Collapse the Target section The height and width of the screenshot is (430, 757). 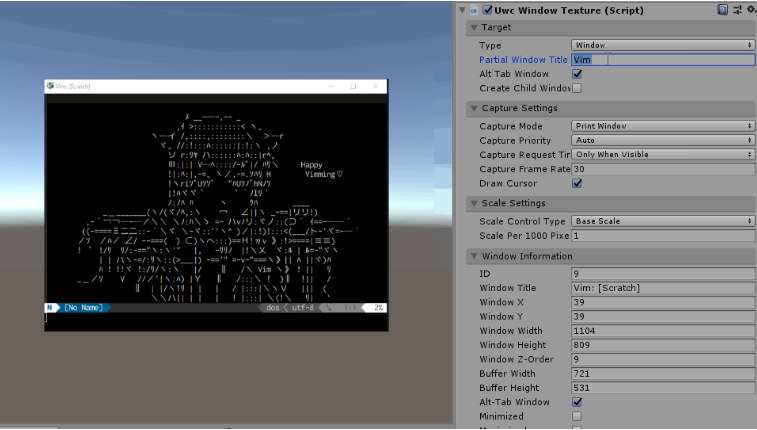click(x=474, y=28)
